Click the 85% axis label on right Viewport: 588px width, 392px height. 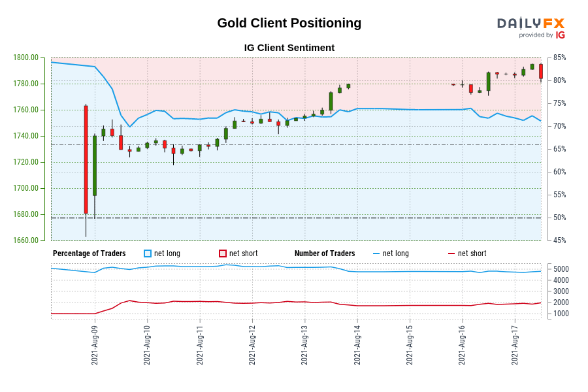pyautogui.click(x=559, y=57)
